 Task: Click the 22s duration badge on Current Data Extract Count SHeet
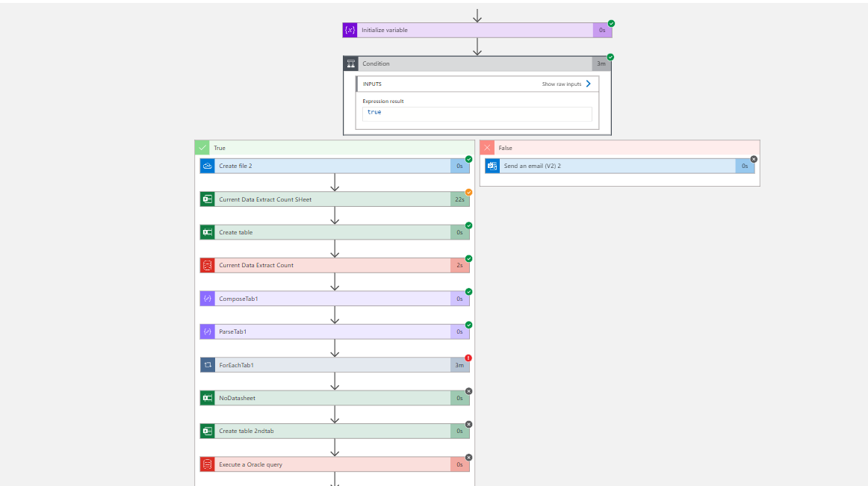click(x=461, y=199)
